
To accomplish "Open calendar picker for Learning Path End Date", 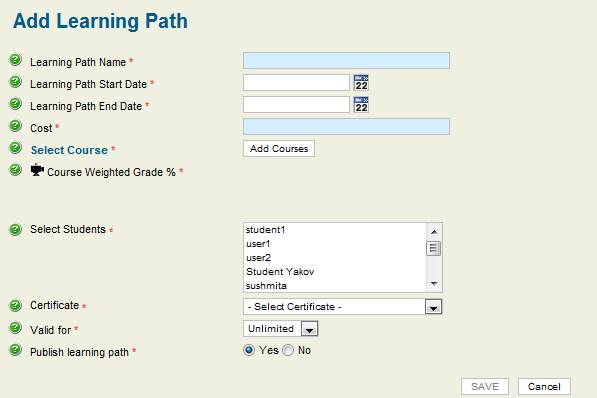I will coord(361,105).
